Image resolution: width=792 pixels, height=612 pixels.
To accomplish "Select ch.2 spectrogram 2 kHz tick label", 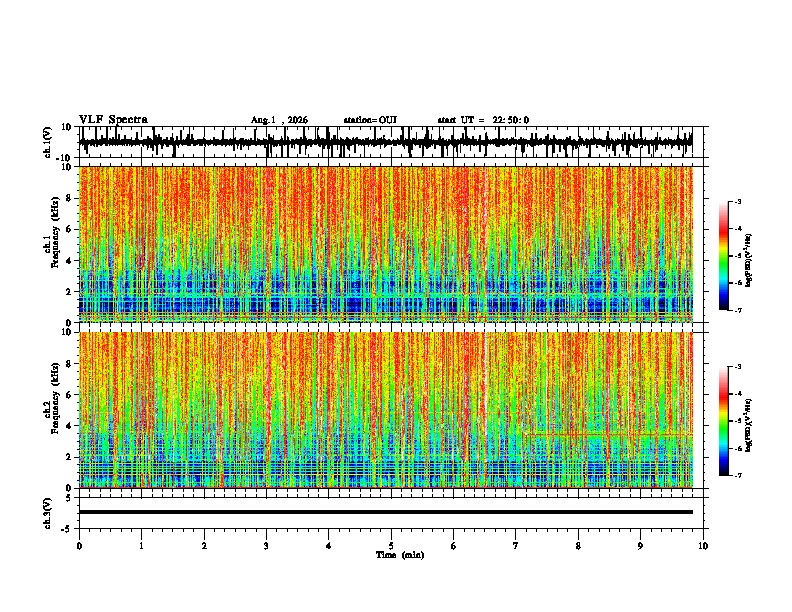I will point(69,457).
